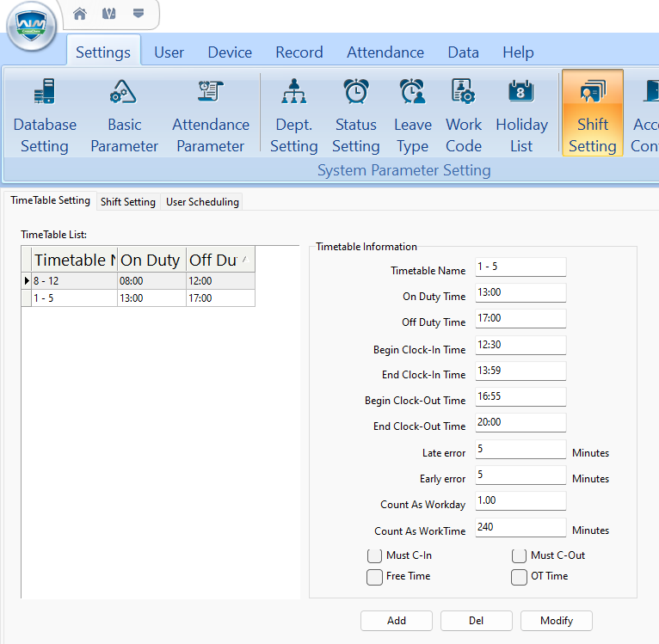Toggle the Must C-Out checkbox
This screenshot has height=644, width=659.
tap(519, 555)
